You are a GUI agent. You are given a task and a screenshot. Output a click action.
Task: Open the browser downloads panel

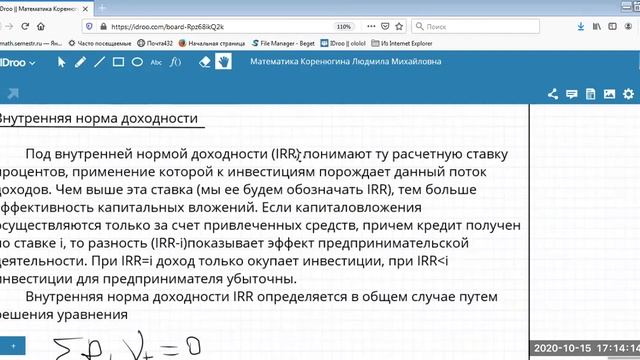[x=580, y=27]
